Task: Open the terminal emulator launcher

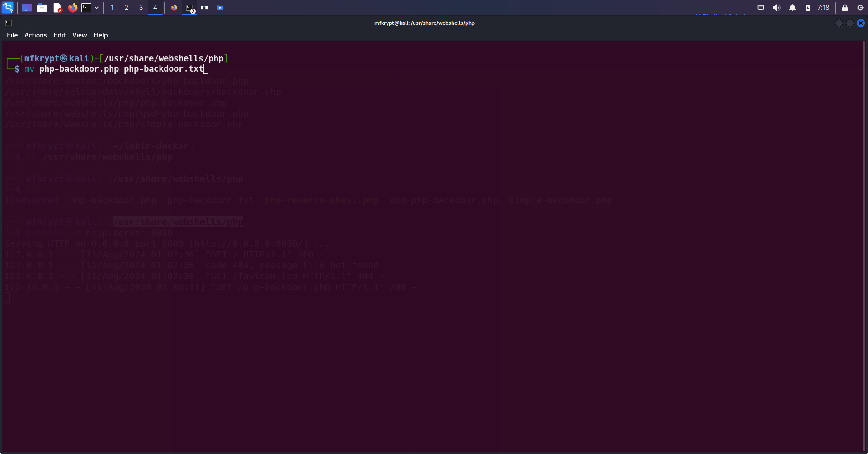Action: pos(86,8)
